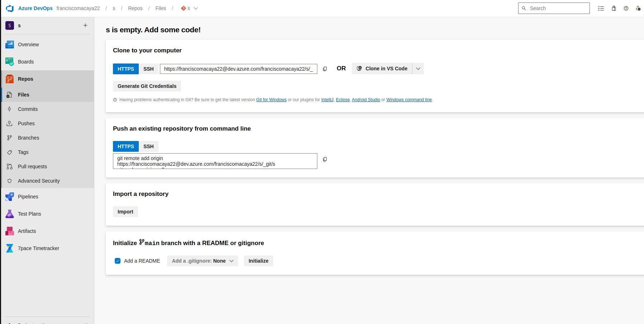Screen dimensions: 644x324
Task: Toggle the Add a README checkbox
Action: (118, 261)
